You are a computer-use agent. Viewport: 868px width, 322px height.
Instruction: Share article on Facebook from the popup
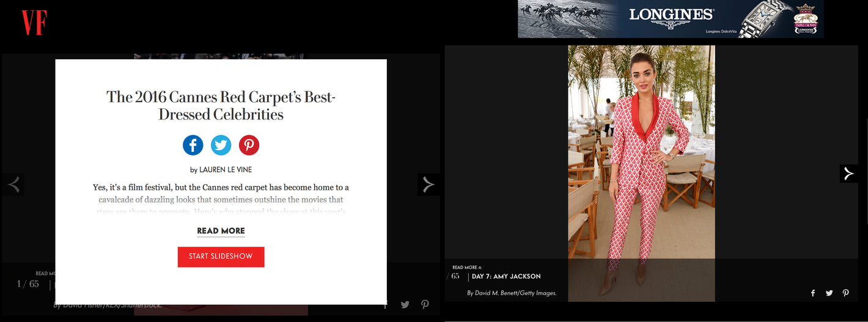193,145
